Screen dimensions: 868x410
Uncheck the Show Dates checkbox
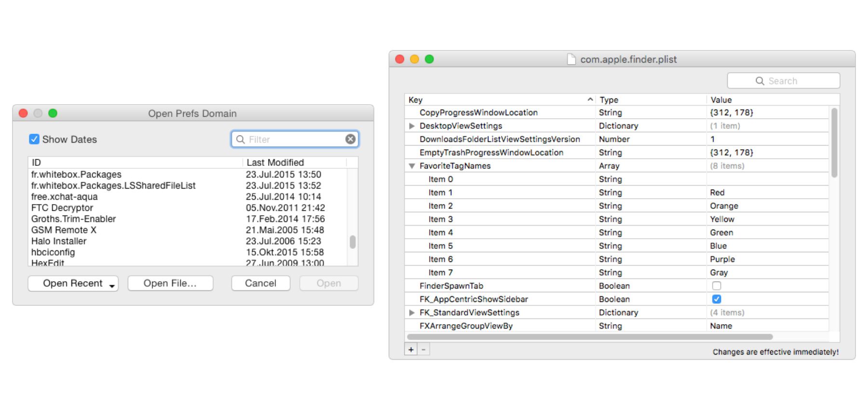(x=34, y=139)
